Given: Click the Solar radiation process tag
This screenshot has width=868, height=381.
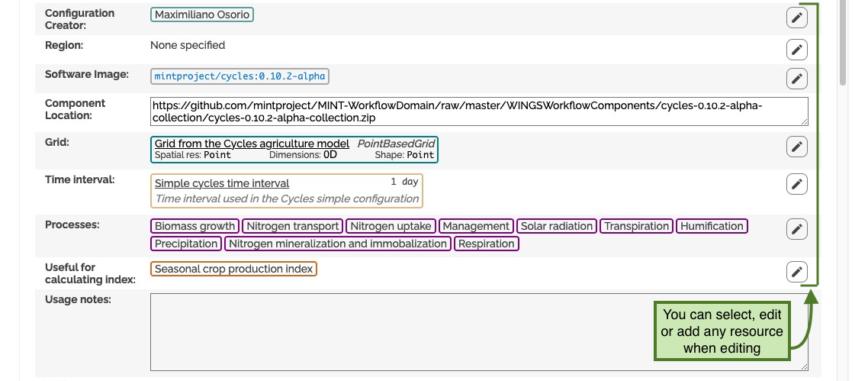Looking at the screenshot, I should tap(557, 226).
